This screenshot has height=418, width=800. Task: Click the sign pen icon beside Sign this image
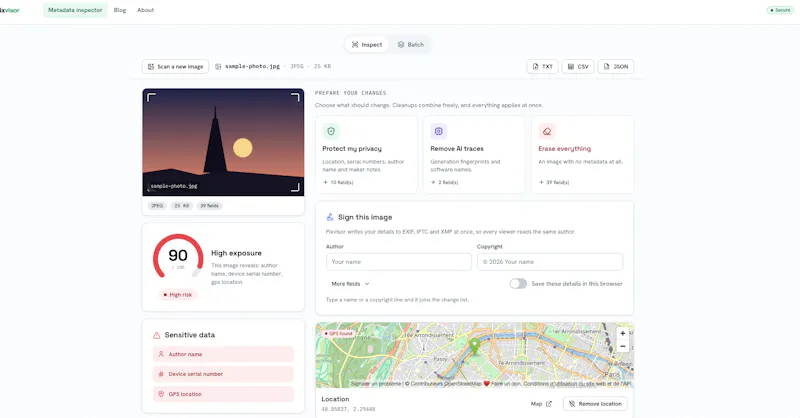click(x=330, y=217)
